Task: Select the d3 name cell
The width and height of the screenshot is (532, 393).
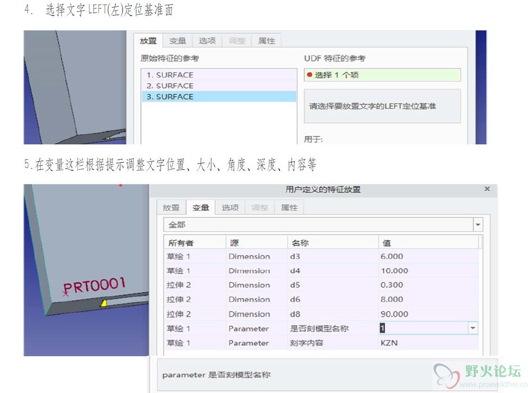Action: pos(333,256)
